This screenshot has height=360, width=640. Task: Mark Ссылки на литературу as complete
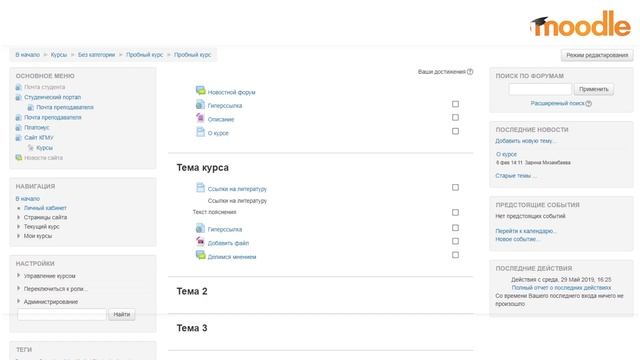click(456, 187)
